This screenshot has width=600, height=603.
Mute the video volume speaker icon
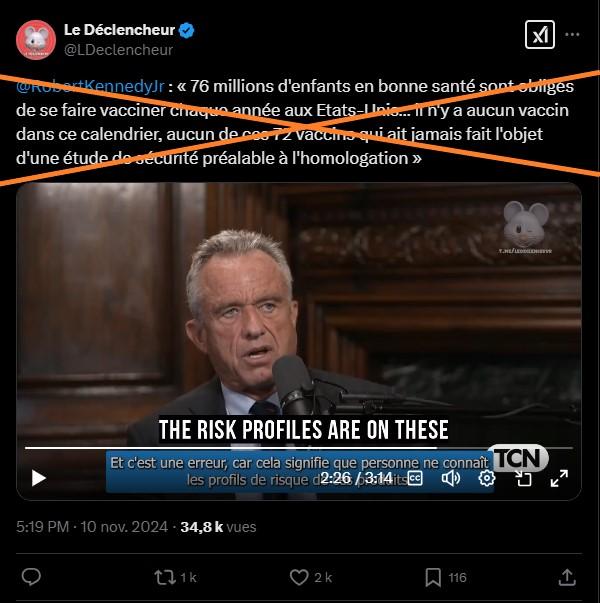point(451,478)
